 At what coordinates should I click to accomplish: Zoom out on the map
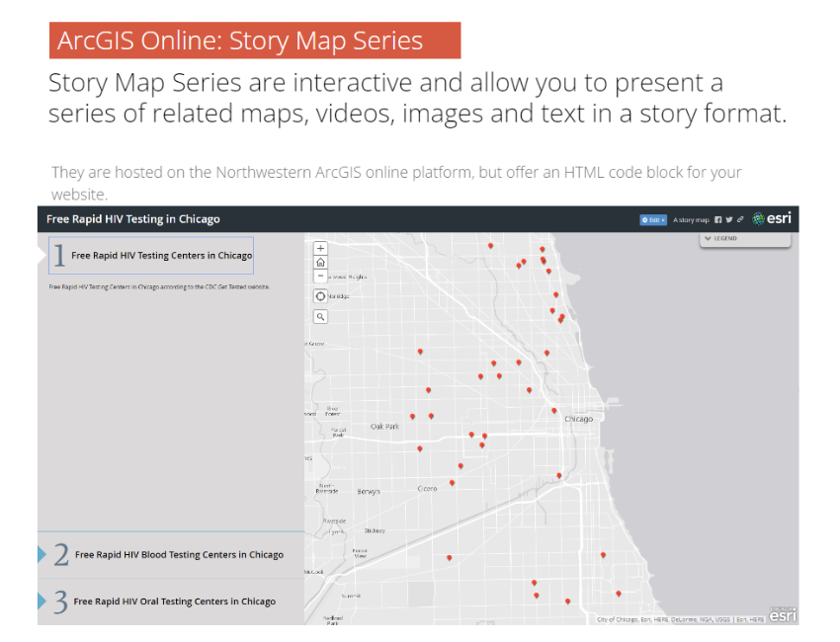coord(320,276)
